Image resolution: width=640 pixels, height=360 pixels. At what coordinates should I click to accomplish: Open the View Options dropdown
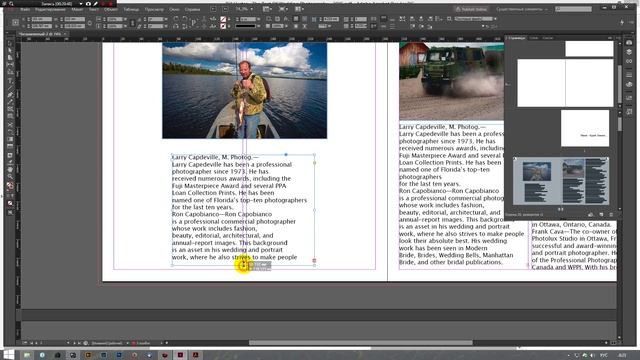tap(267, 9)
